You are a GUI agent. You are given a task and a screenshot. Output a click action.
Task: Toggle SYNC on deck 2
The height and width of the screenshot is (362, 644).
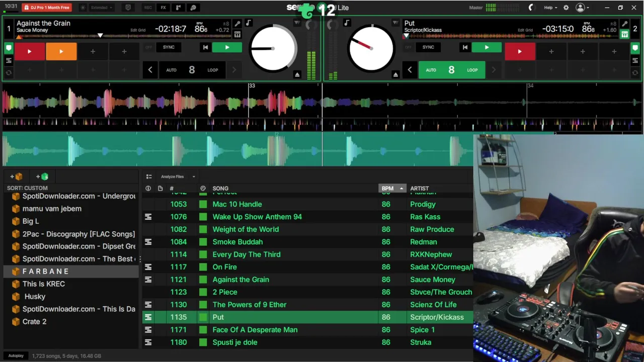pyautogui.click(x=428, y=47)
